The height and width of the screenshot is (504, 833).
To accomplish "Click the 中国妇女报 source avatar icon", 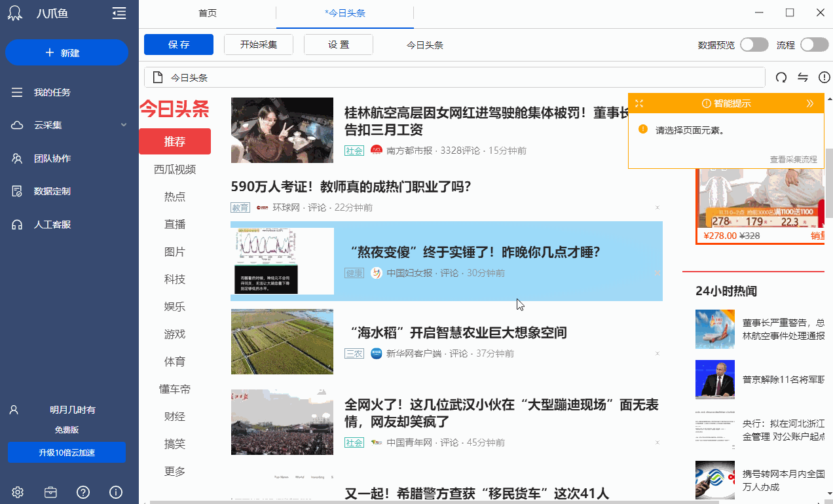I will (376, 273).
